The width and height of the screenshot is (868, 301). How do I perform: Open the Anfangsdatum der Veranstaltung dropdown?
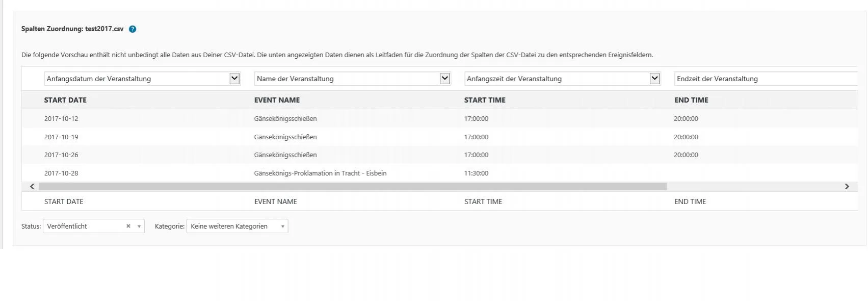(x=142, y=79)
